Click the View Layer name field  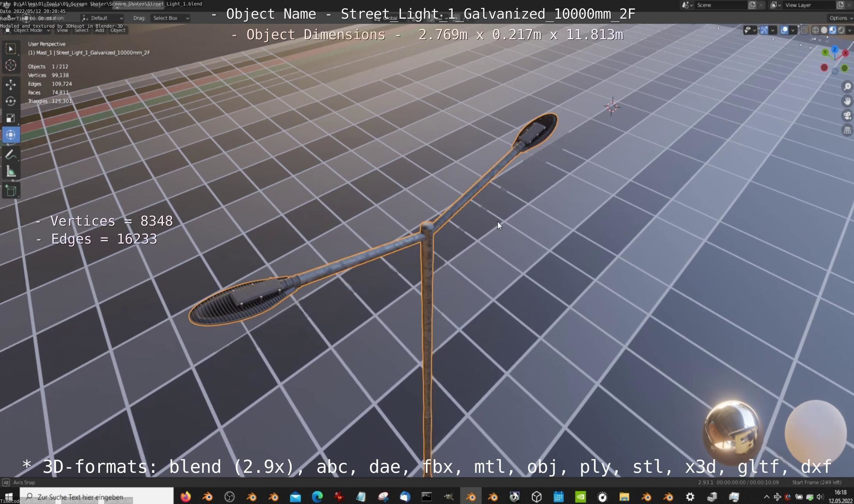click(x=809, y=5)
